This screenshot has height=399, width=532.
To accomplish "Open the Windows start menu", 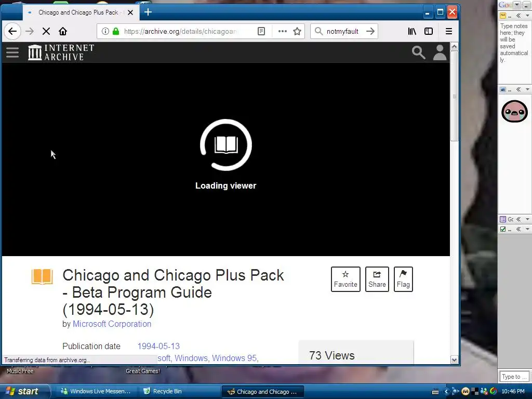I will [24, 391].
